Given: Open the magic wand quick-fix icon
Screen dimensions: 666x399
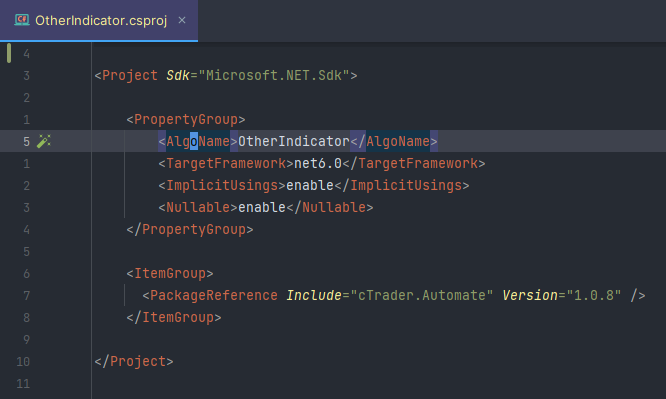Looking at the screenshot, I should click(x=43, y=141).
